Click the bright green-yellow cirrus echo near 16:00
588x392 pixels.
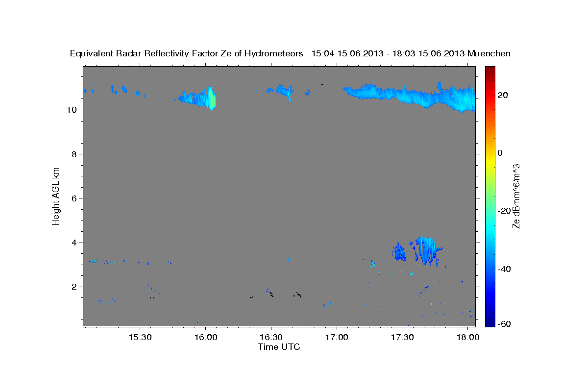pos(212,98)
